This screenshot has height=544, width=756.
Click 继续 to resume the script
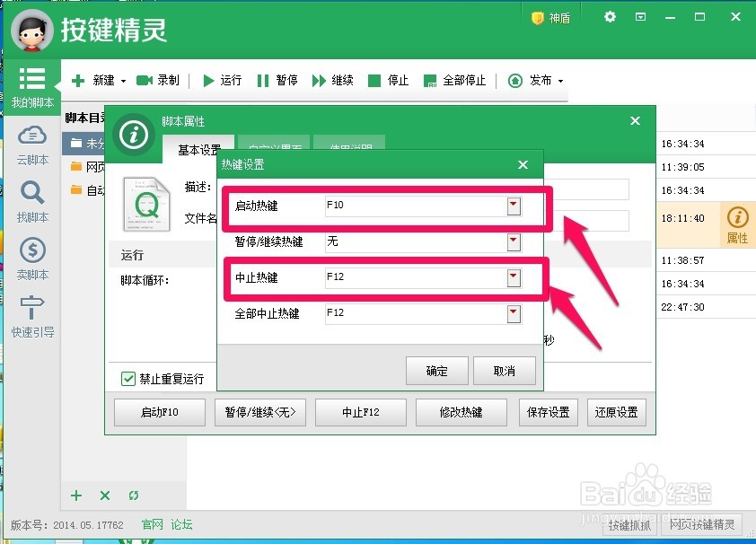pyautogui.click(x=333, y=80)
